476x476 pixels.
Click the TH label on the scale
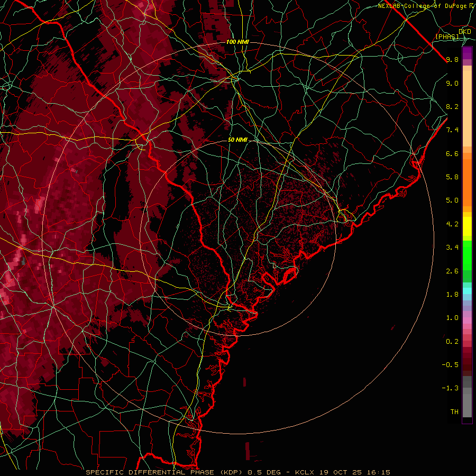(x=454, y=412)
